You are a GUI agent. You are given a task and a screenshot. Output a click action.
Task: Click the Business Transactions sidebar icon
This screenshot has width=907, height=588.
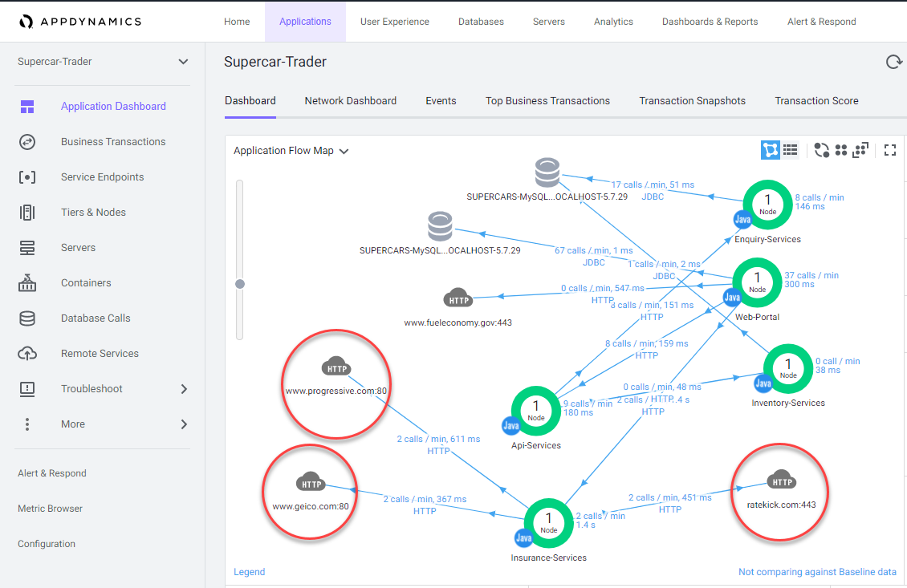point(27,142)
